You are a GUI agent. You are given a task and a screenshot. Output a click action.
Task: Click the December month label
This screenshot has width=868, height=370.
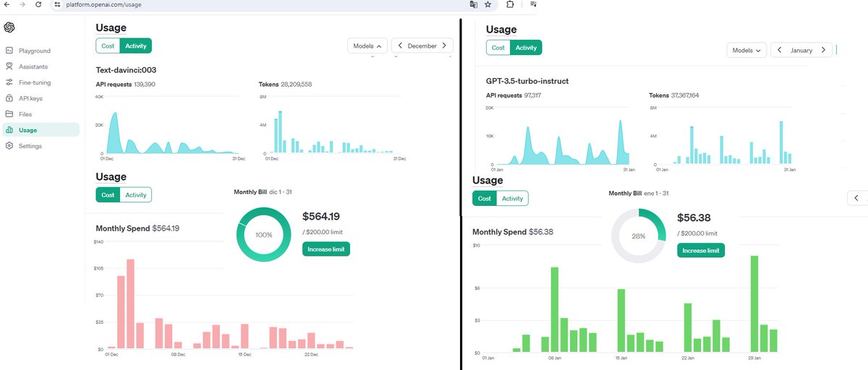(x=422, y=46)
